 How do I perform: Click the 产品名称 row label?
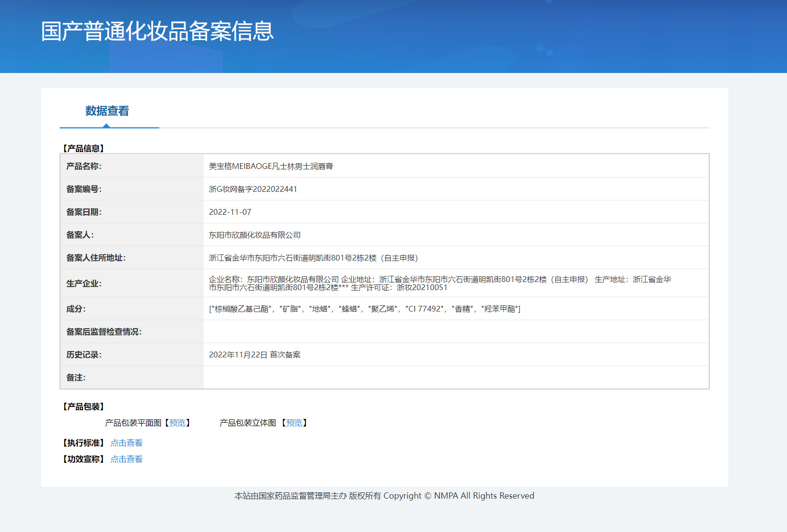click(84, 166)
